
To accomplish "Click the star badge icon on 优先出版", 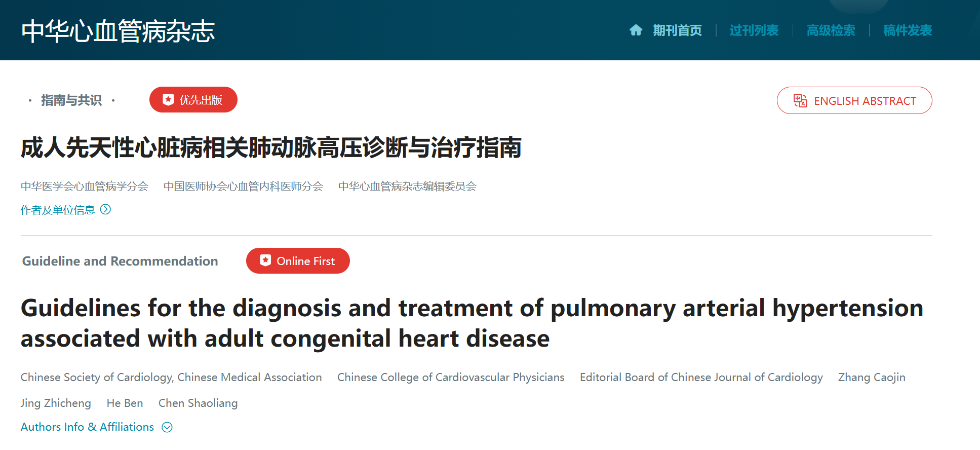I will tap(168, 100).
